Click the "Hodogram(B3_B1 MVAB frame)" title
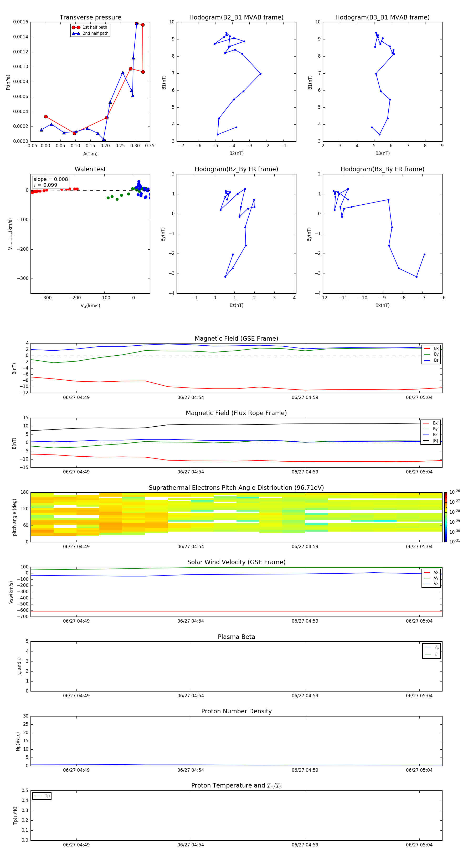This screenshot has height=868, width=473. (382, 18)
